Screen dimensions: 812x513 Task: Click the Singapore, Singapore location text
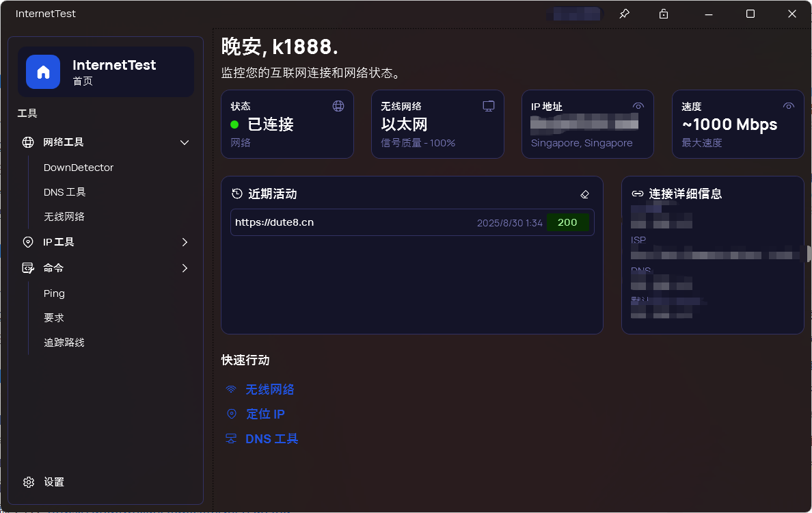click(582, 143)
